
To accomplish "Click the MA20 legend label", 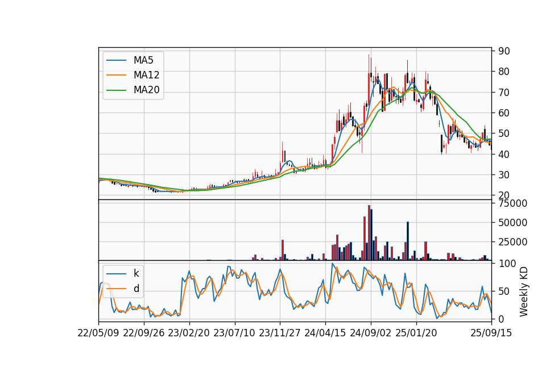I will pyautogui.click(x=146, y=90).
